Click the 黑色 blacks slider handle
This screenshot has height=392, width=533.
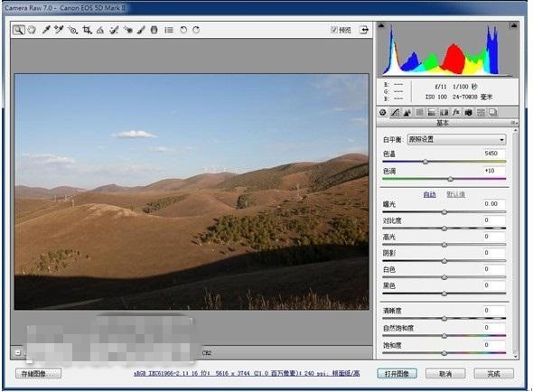click(444, 294)
